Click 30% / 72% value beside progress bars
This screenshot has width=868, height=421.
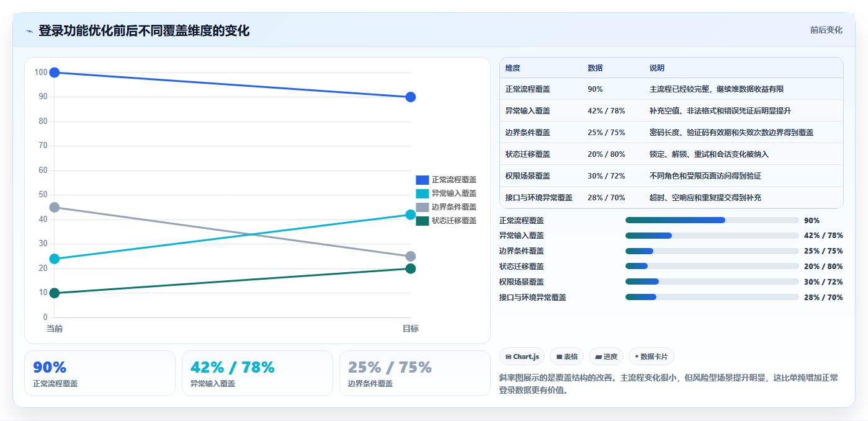(823, 282)
